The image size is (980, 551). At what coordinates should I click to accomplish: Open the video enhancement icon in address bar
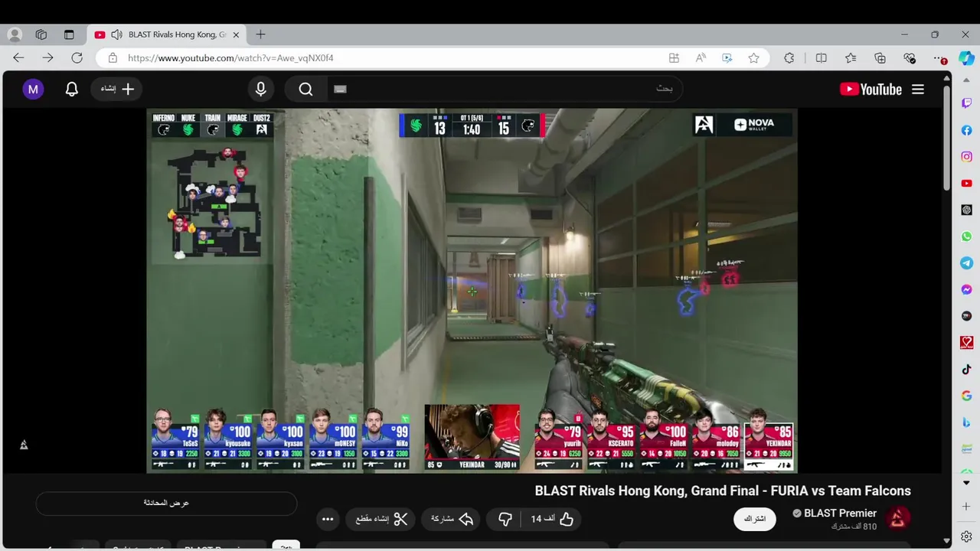tap(727, 58)
